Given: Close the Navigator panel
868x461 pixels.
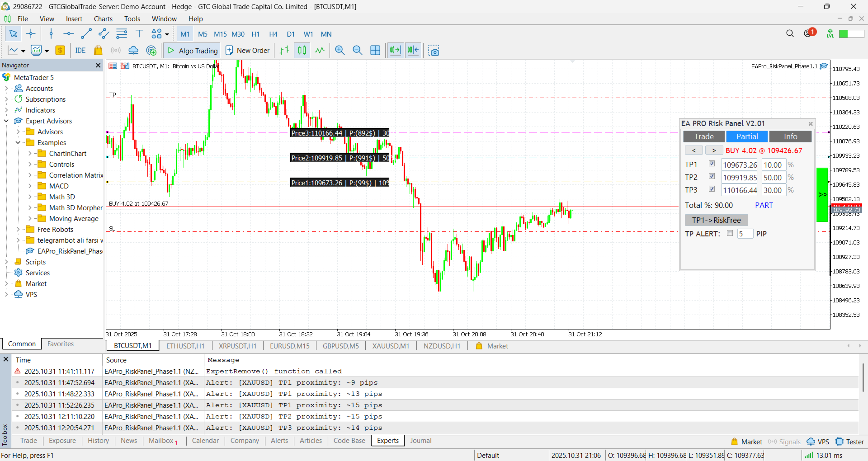Looking at the screenshot, I should (x=98, y=66).
